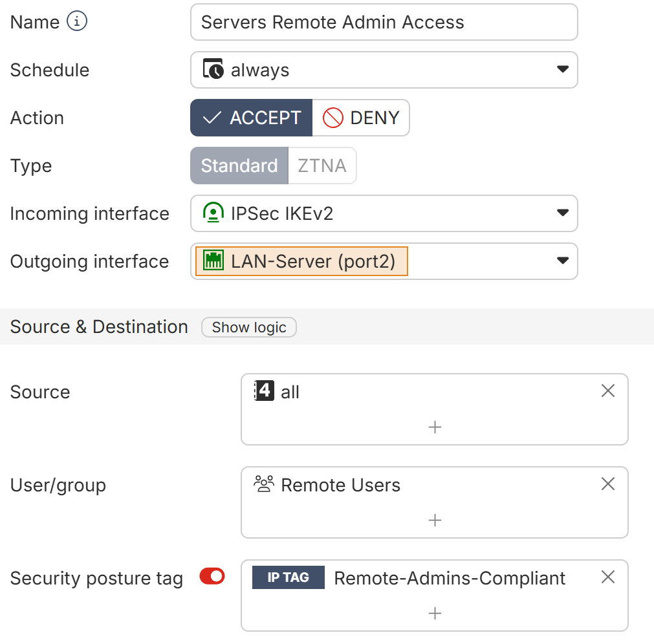Select the DENY action
Viewport: 654px width, 644px height.
361,118
